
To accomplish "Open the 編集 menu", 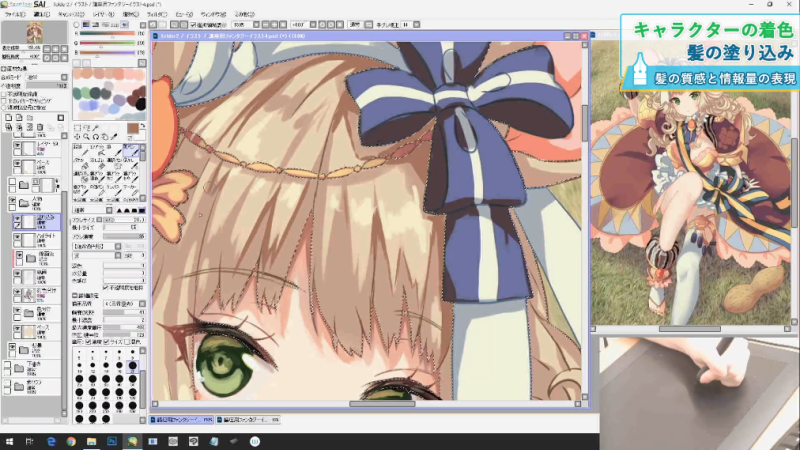I will tap(42, 14).
